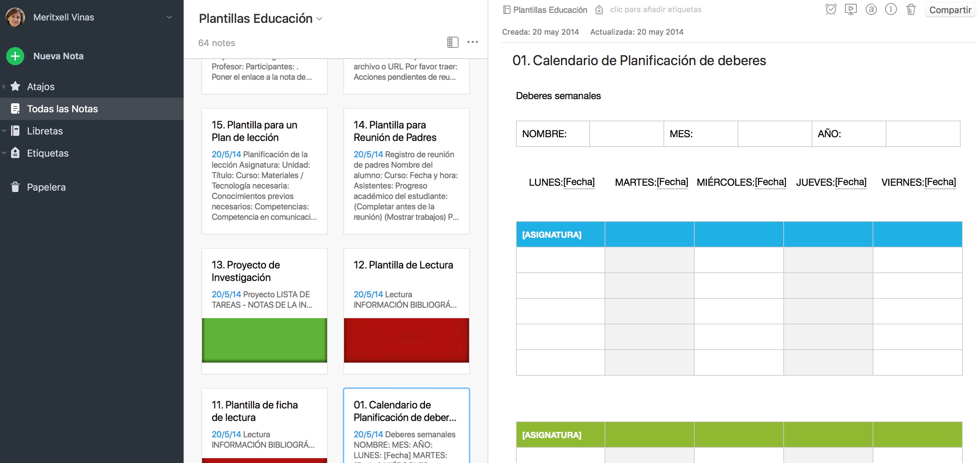Click the [Fecha] link after MIÉRCOLES

tap(770, 182)
